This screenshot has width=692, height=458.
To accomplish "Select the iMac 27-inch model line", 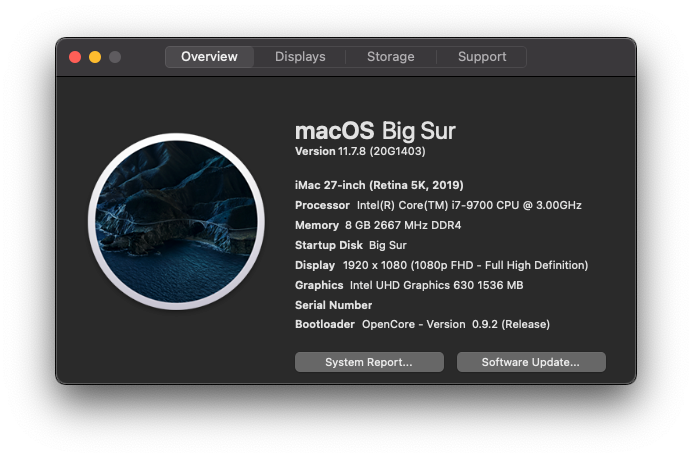I will tap(379, 185).
